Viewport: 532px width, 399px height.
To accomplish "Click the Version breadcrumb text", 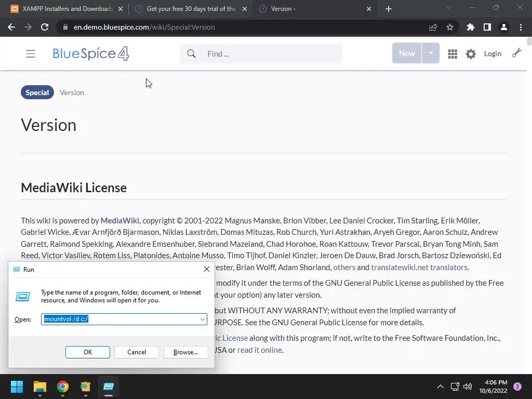I will point(72,92).
